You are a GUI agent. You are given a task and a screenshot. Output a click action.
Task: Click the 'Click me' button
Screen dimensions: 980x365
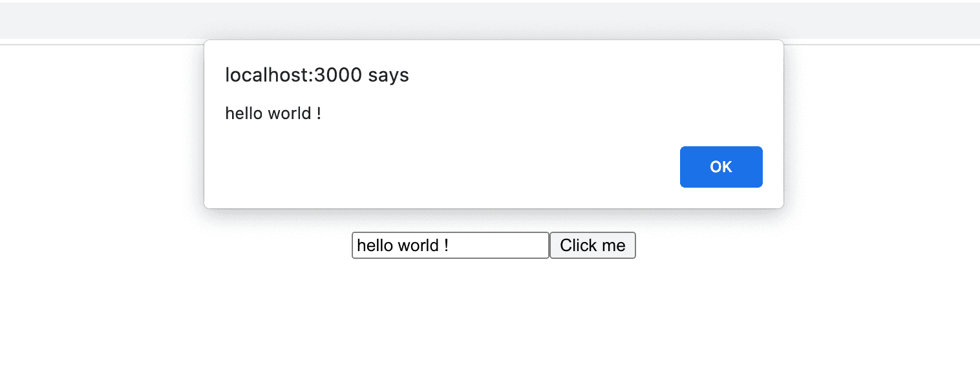click(x=592, y=245)
